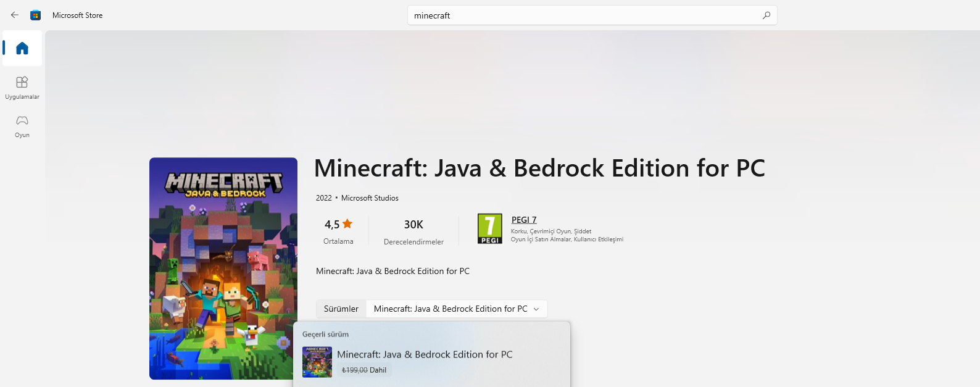Click the orange rating star
The image size is (980, 387).
[x=347, y=223]
